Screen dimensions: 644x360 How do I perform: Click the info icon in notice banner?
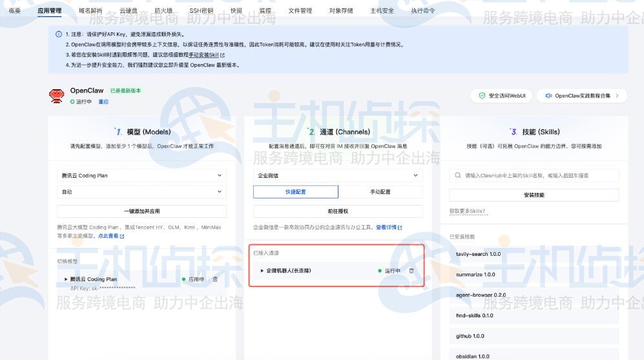[59, 34]
